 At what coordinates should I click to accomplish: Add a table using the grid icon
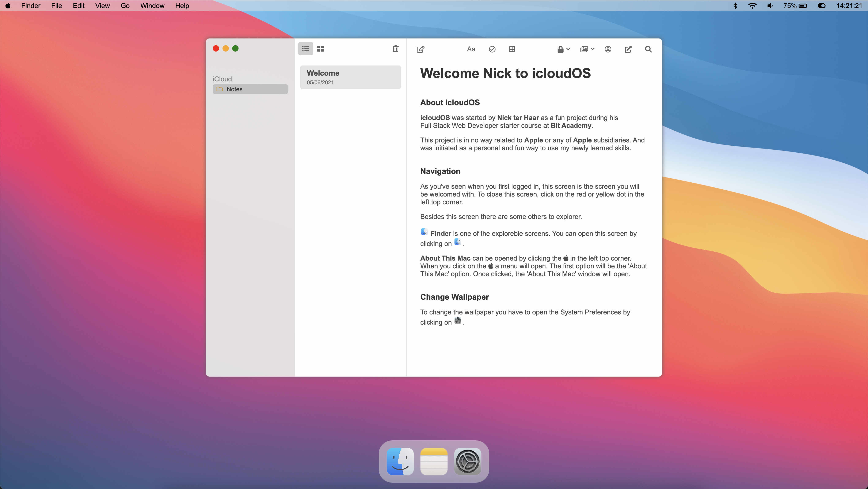512,49
